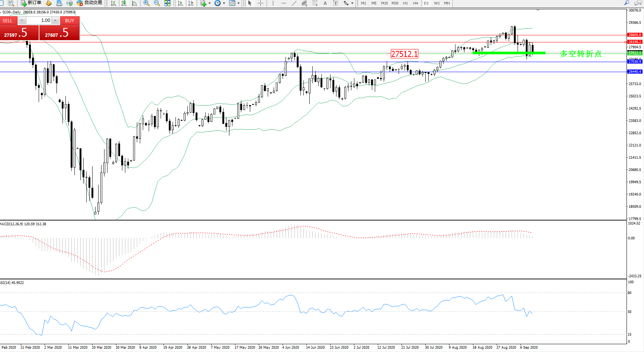Image resolution: width=644 pixels, height=352 pixels.
Task: Expand the indicators list dropdown arrow
Action: [x=210, y=3]
